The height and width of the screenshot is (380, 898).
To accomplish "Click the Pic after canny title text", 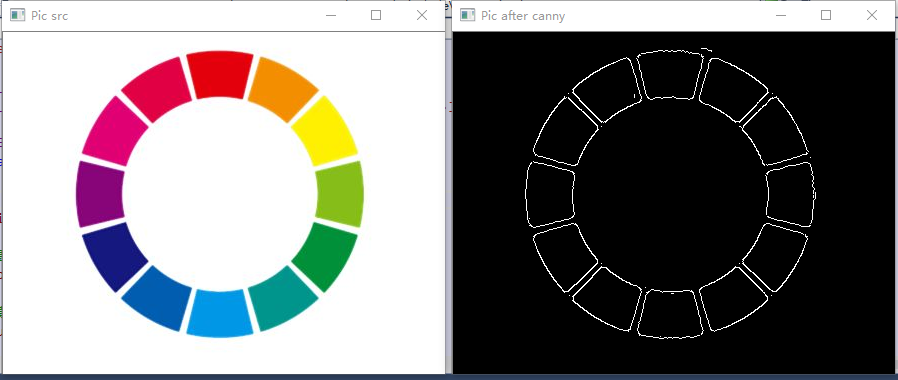I will (523, 16).
